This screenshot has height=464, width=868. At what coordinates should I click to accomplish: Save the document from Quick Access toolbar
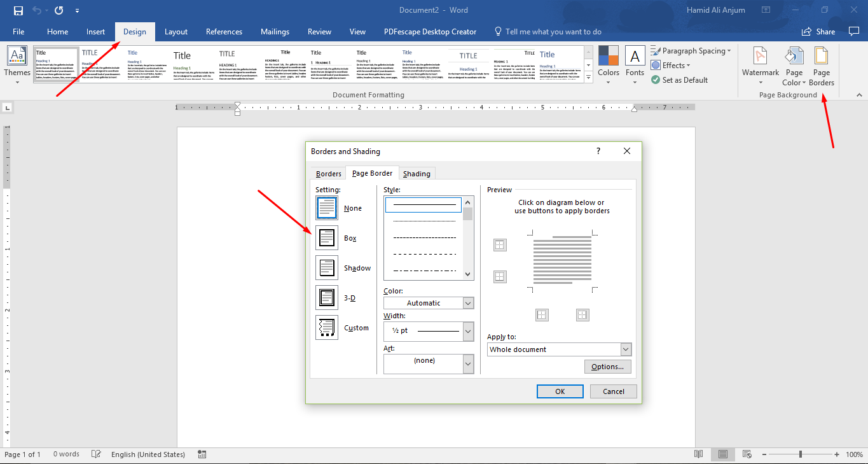(x=17, y=10)
